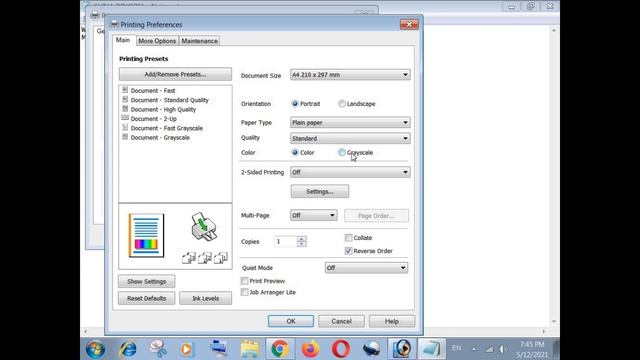
Task: Open Windows Explorer folder icon in taskbar
Action: pos(249,349)
